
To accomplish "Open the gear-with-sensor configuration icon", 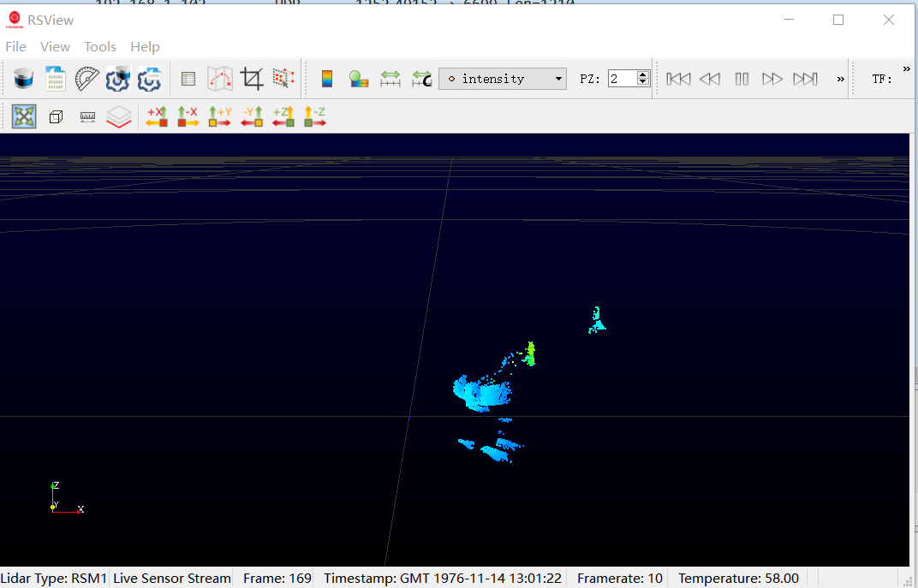I will pos(117,79).
